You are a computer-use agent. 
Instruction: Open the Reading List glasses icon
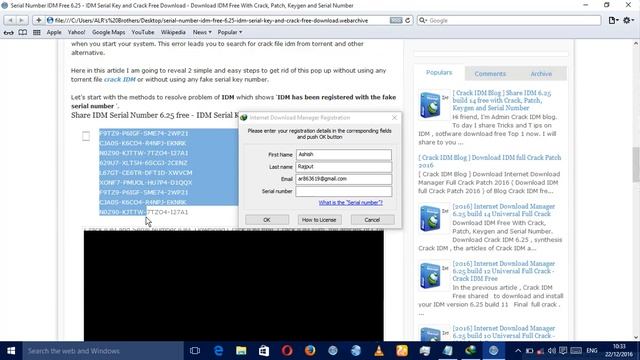click(x=9, y=32)
